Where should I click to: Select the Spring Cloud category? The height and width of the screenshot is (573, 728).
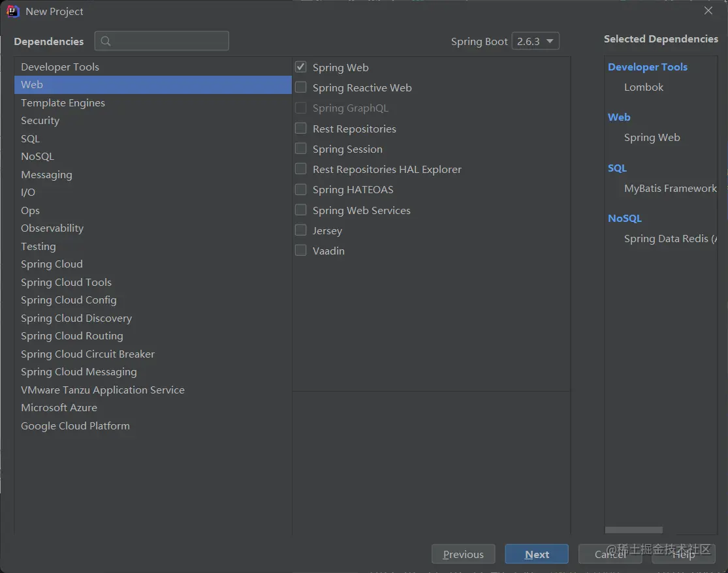pos(153,264)
